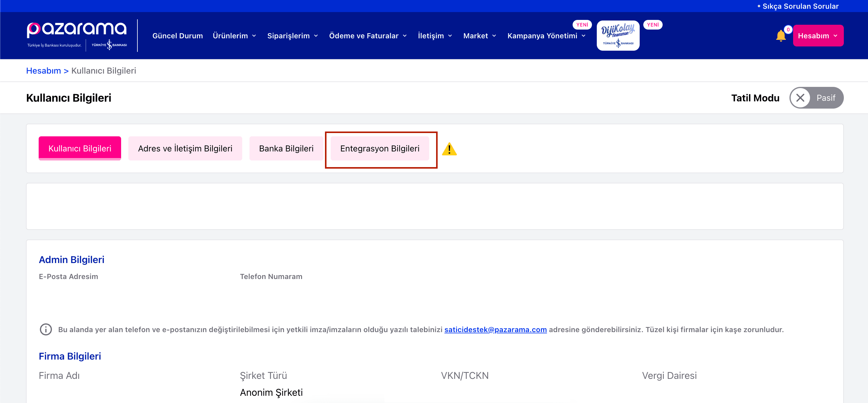Open the Hesabım account dropdown button
868x403 pixels.
pos(818,36)
